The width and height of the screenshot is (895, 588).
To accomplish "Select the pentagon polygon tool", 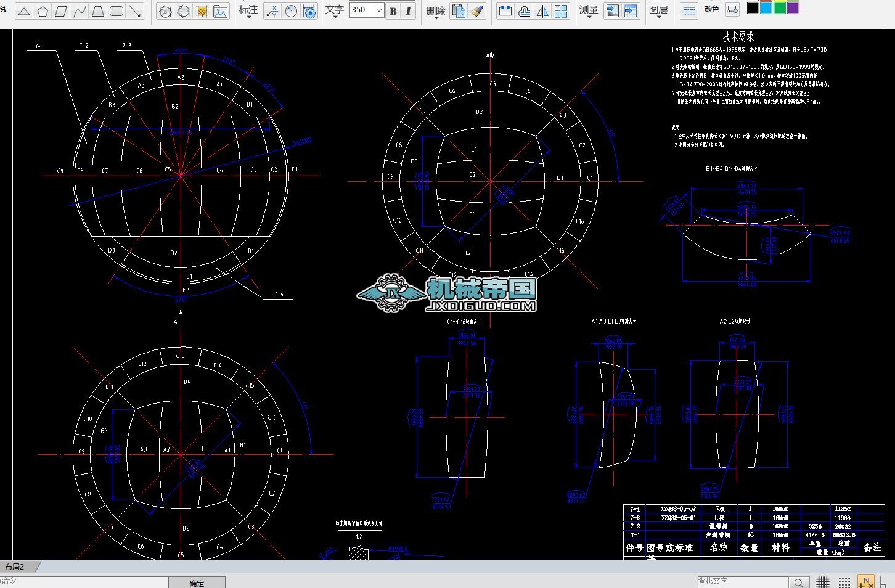I will 43,11.
